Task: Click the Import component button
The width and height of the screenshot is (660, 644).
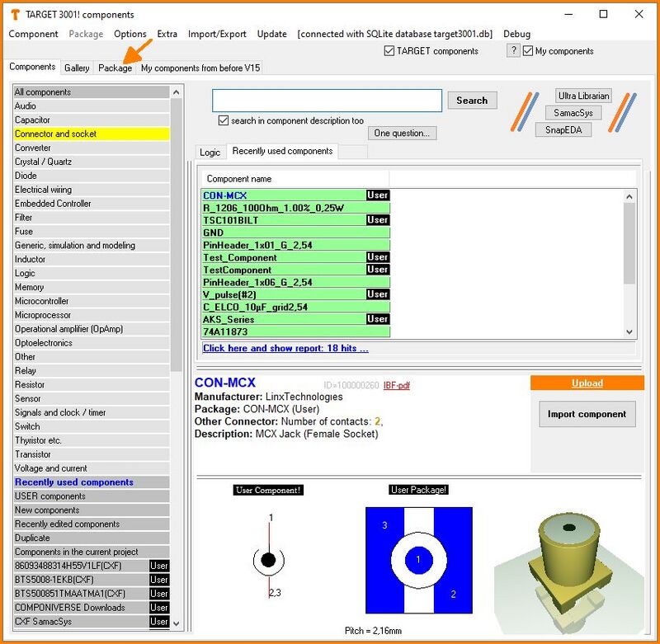Action: (x=587, y=414)
